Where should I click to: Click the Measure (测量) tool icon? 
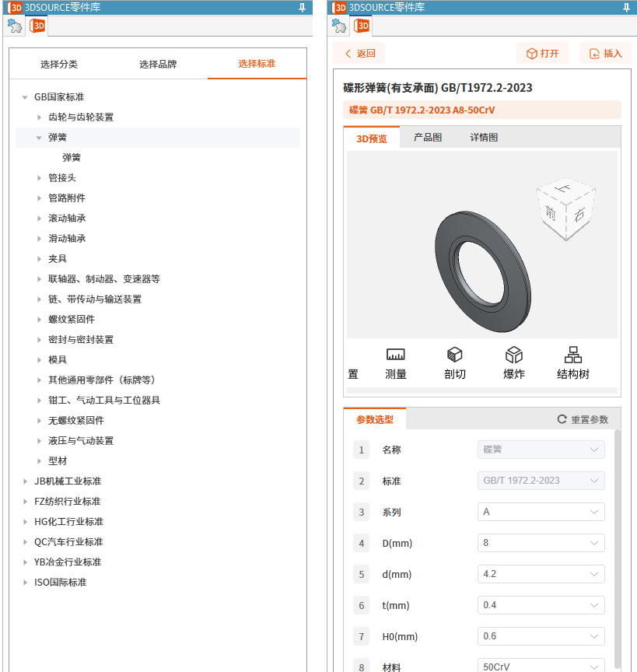(395, 355)
